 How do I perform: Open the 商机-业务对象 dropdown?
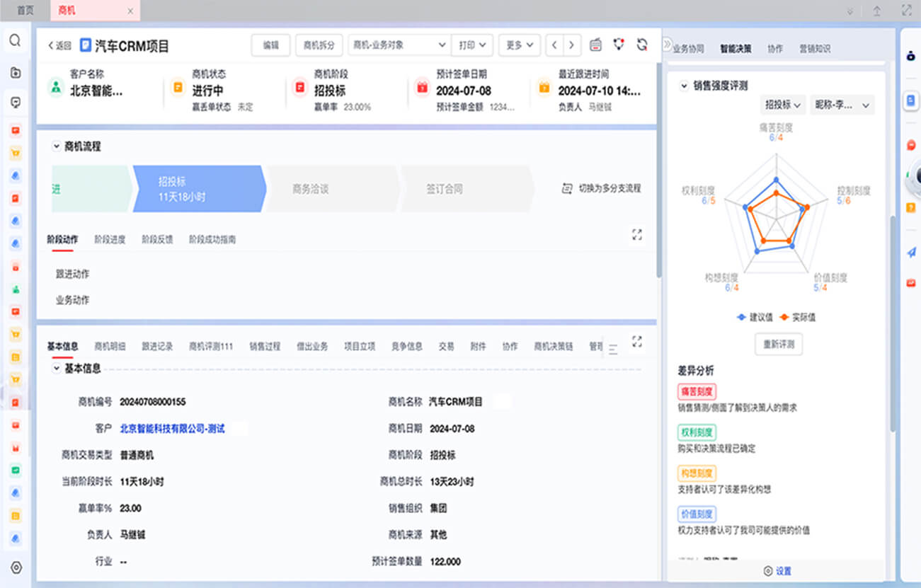[x=398, y=45]
